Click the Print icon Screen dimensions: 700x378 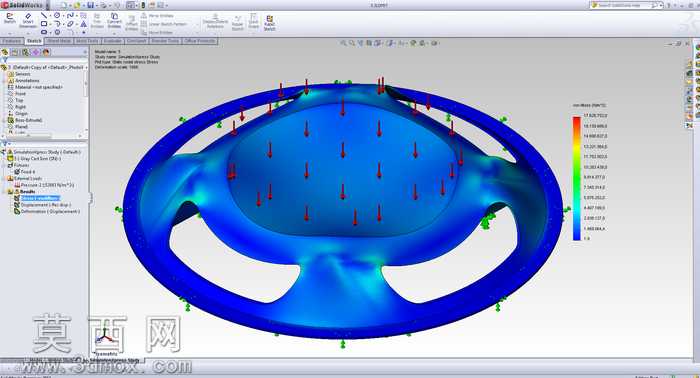[104, 5]
